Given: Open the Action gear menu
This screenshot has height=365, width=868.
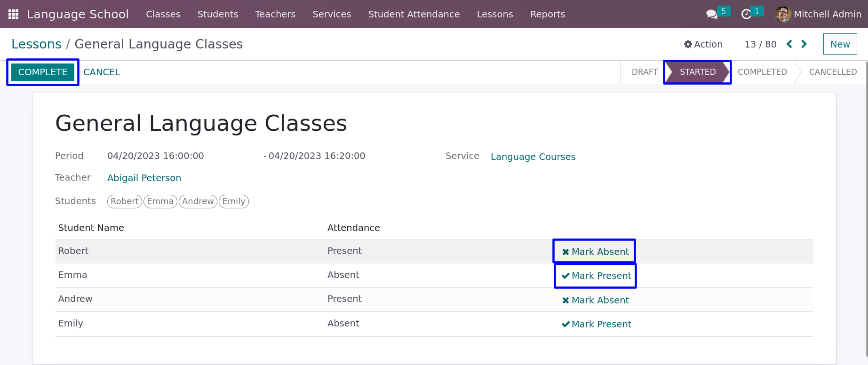Looking at the screenshot, I should (x=703, y=44).
